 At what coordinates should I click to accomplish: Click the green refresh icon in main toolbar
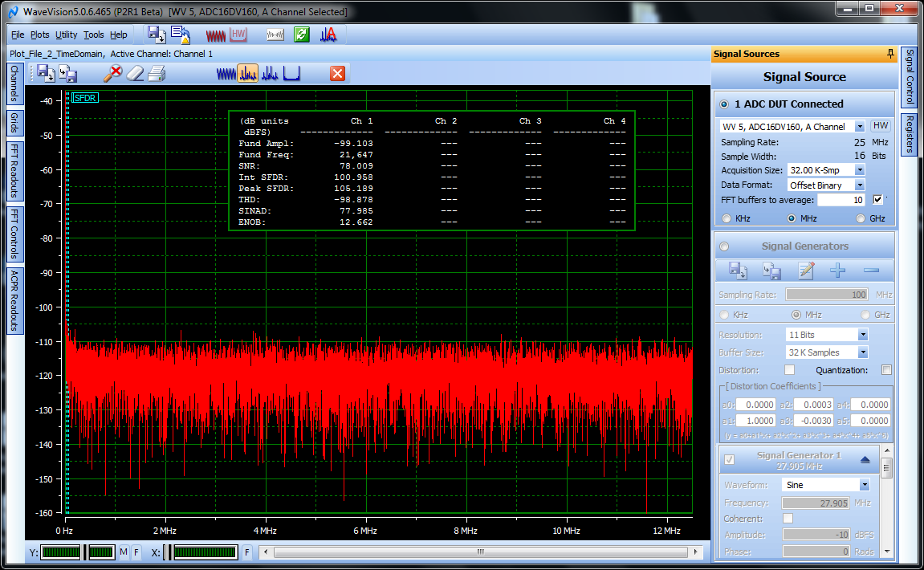coord(301,35)
